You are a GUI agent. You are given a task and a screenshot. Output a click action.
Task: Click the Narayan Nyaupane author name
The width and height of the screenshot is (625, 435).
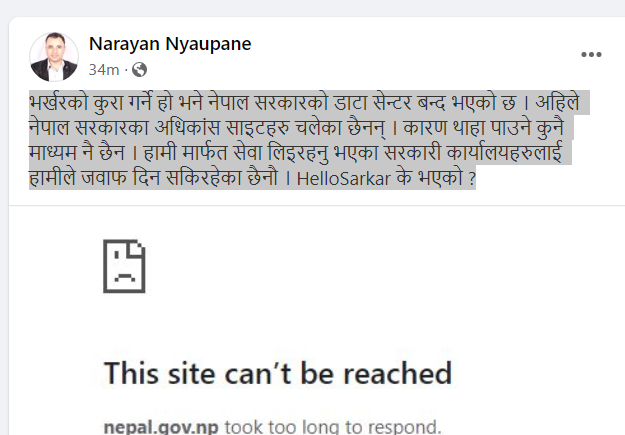pos(170,44)
